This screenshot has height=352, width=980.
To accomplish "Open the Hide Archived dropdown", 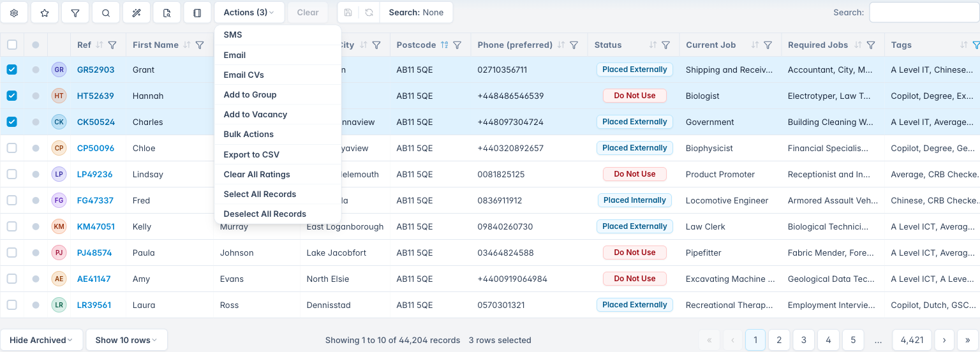I will [41, 340].
